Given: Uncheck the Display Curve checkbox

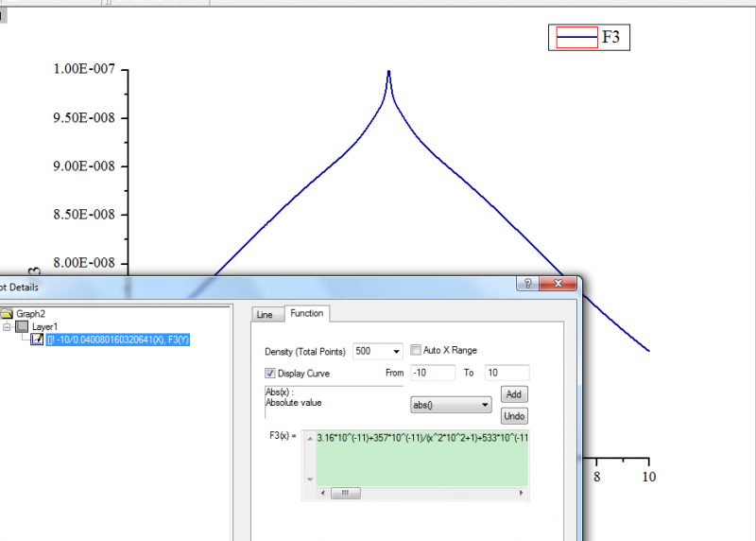Looking at the screenshot, I should point(270,373).
